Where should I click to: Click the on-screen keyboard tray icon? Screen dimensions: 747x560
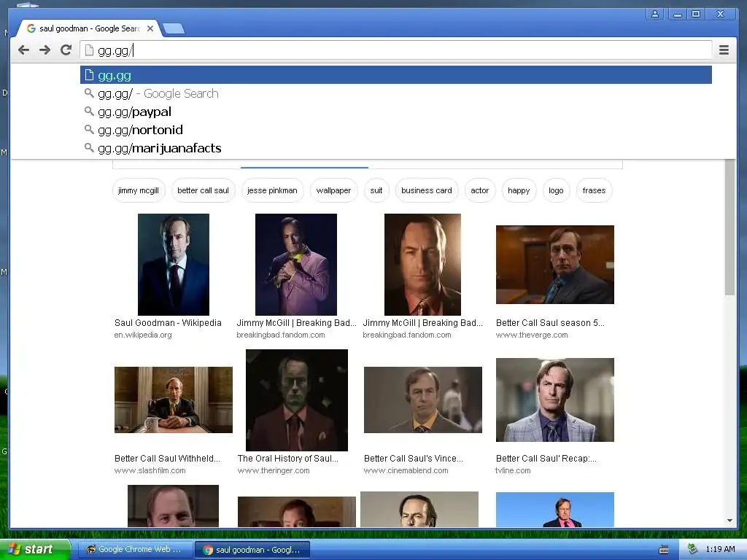pyautogui.click(x=664, y=550)
